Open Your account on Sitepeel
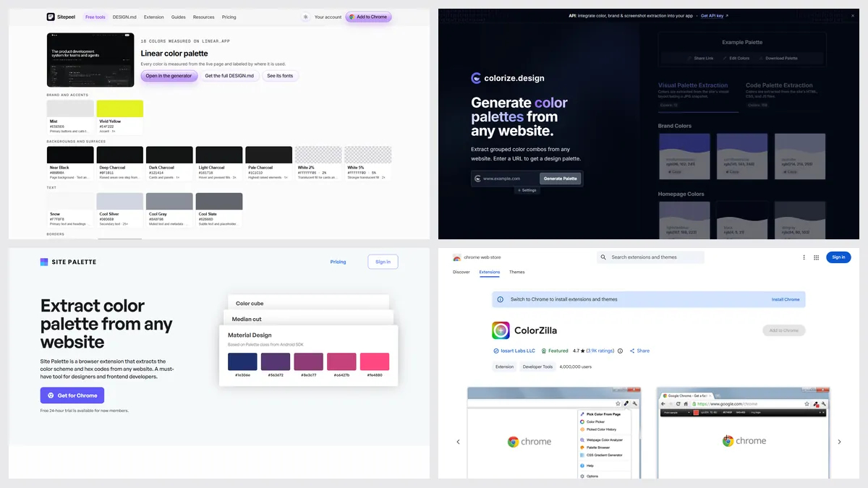 click(328, 17)
